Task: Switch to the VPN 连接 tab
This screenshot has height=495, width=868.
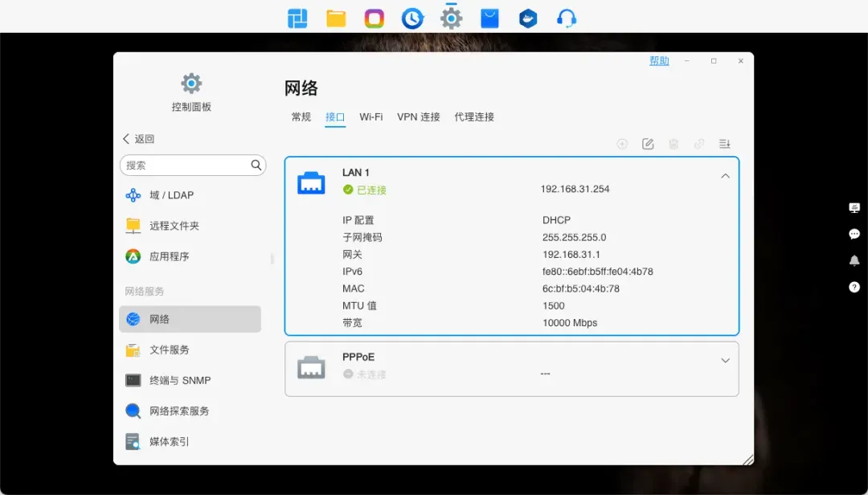Action: [x=418, y=117]
